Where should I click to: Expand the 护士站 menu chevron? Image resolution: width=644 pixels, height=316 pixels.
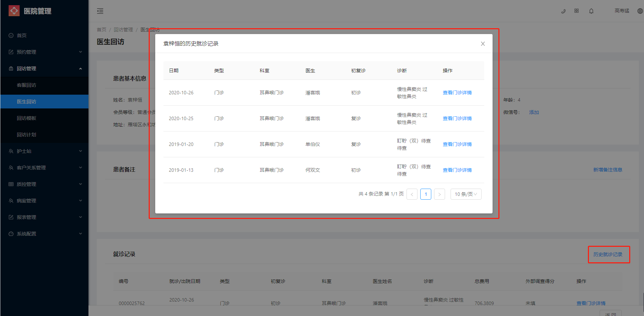81,151
